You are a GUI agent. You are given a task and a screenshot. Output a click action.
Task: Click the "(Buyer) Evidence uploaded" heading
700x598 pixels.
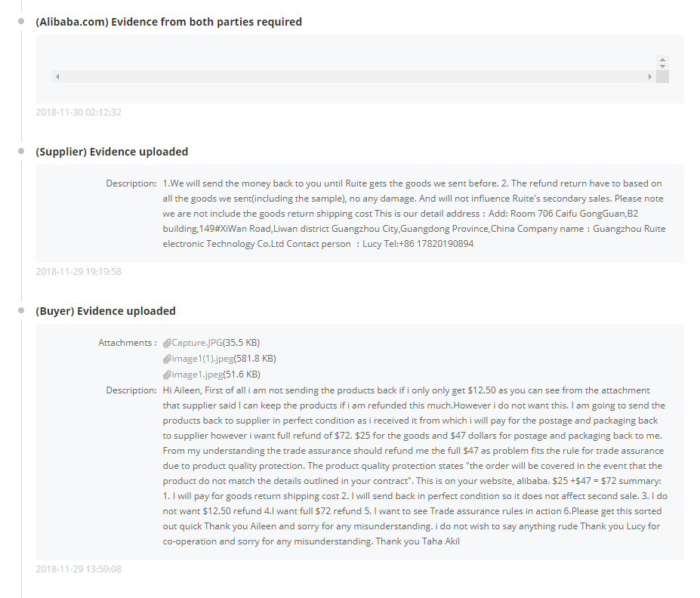[106, 311]
